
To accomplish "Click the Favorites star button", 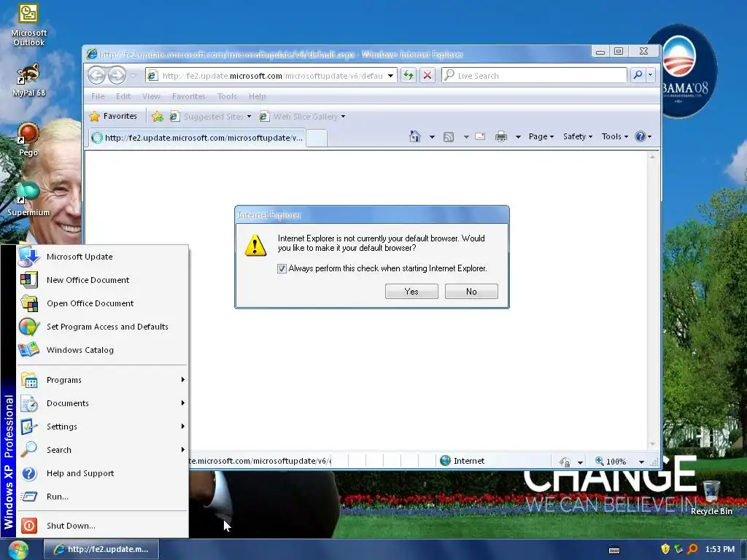I will tap(113, 116).
